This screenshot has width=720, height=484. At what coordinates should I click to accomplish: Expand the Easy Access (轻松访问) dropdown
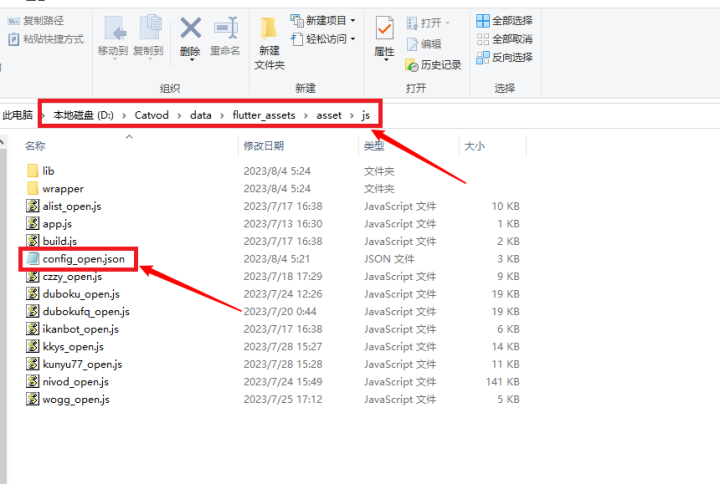click(x=324, y=39)
